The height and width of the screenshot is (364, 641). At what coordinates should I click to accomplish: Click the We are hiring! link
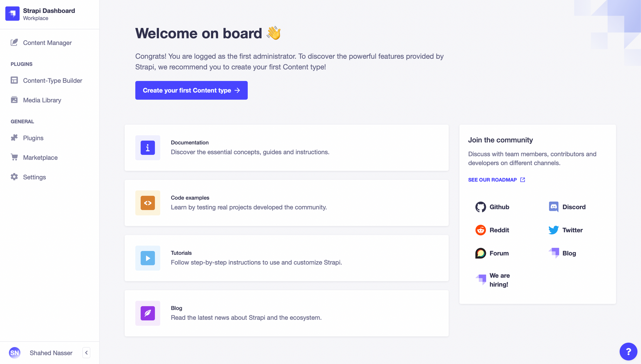[493, 280]
